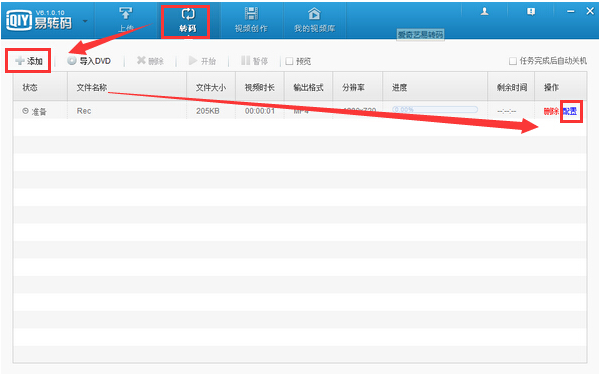Click the 准备 status clock icon

click(x=25, y=111)
